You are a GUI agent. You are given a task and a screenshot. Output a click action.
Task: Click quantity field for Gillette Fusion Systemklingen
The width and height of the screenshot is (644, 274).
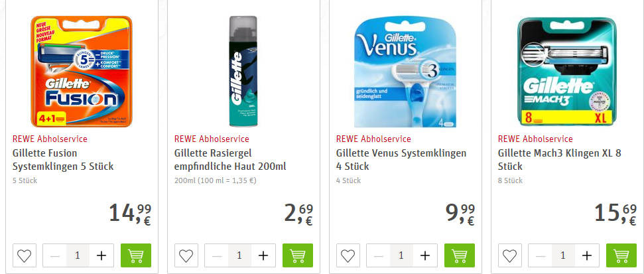click(78, 255)
